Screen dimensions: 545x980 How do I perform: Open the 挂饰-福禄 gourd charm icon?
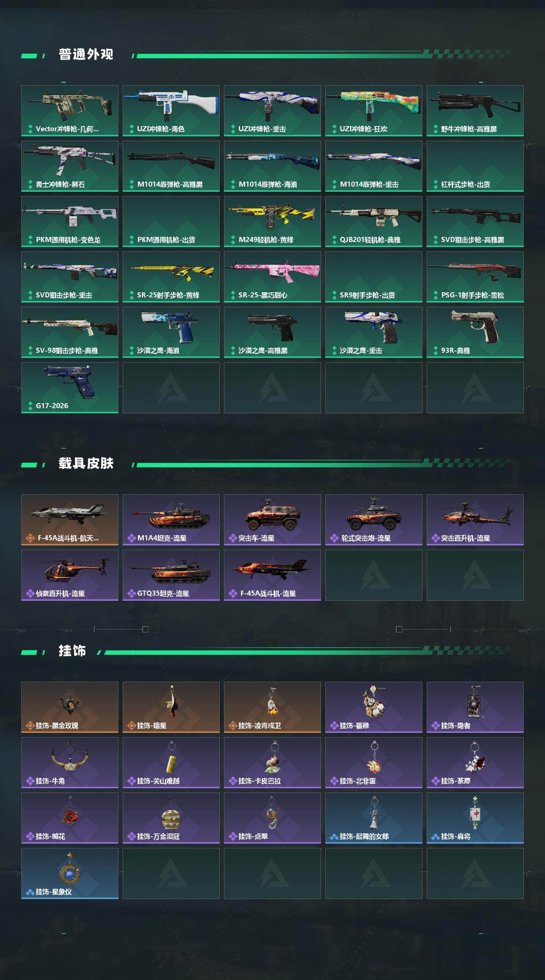point(374,707)
